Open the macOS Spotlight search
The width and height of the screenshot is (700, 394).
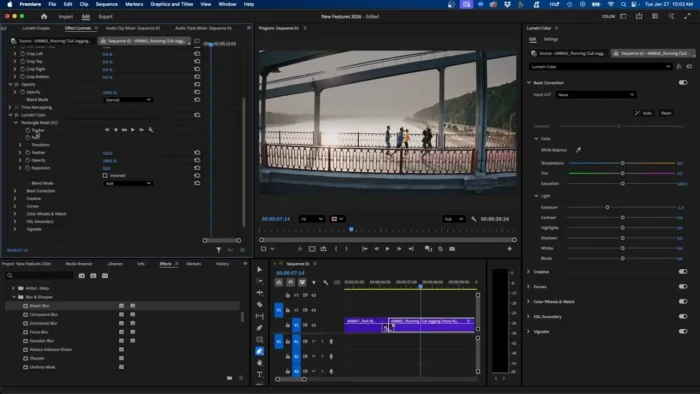(x=623, y=4)
